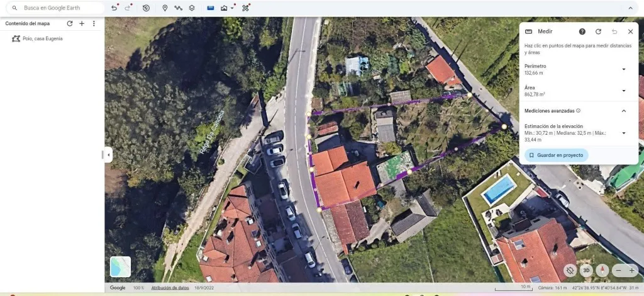Click the 862,78 m² area value
The width and height of the screenshot is (644, 296).
pos(535,94)
